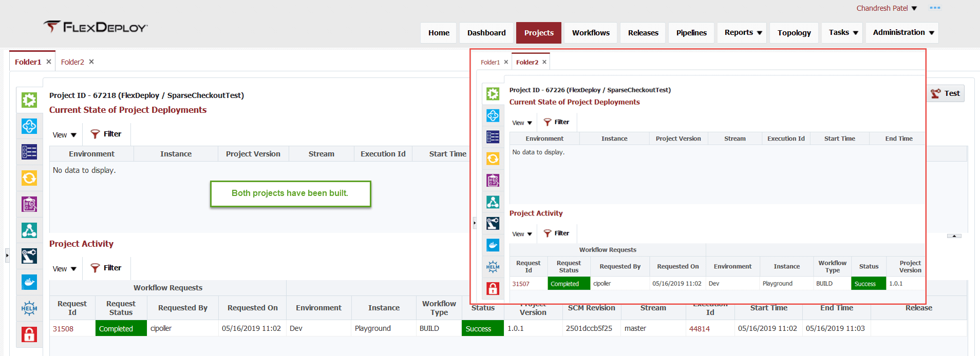Close Folder1 tab in the inset panel
This screenshot has height=356, width=980.
click(x=506, y=62)
